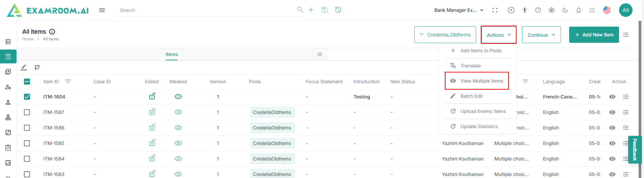644x178 pixels.
Task: Choose Batch Edit in the Actions menu
Action: click(x=471, y=96)
